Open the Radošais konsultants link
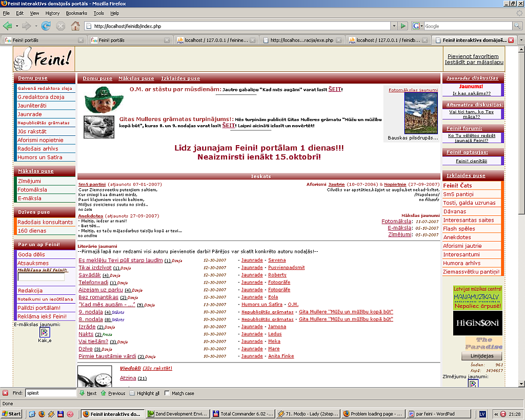The image size is (525, 420). pos(45,222)
